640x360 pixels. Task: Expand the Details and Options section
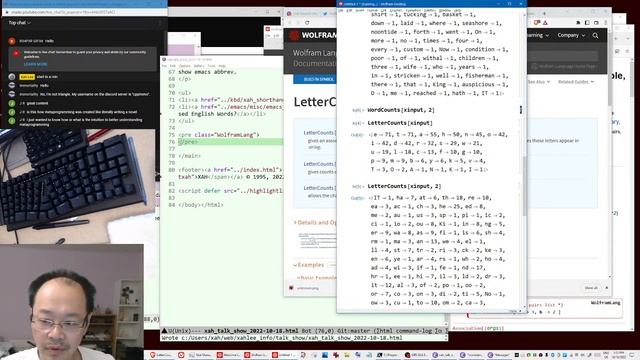pos(315,222)
